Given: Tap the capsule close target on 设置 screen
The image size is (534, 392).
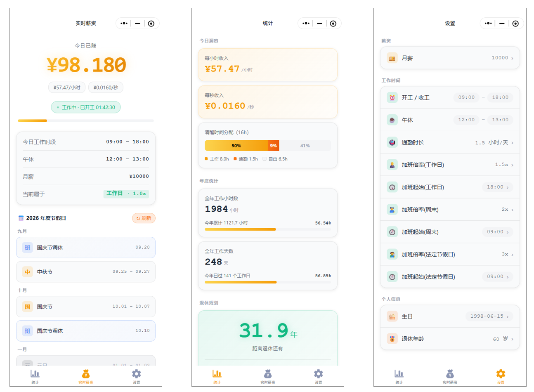Looking at the screenshot, I should pyautogui.click(x=515, y=24).
